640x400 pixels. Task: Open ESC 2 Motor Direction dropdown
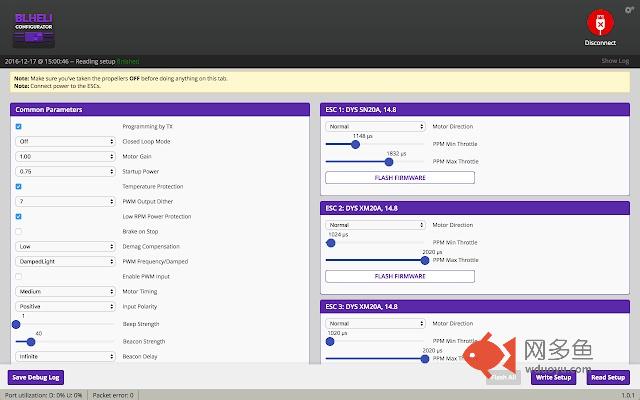(x=376, y=225)
